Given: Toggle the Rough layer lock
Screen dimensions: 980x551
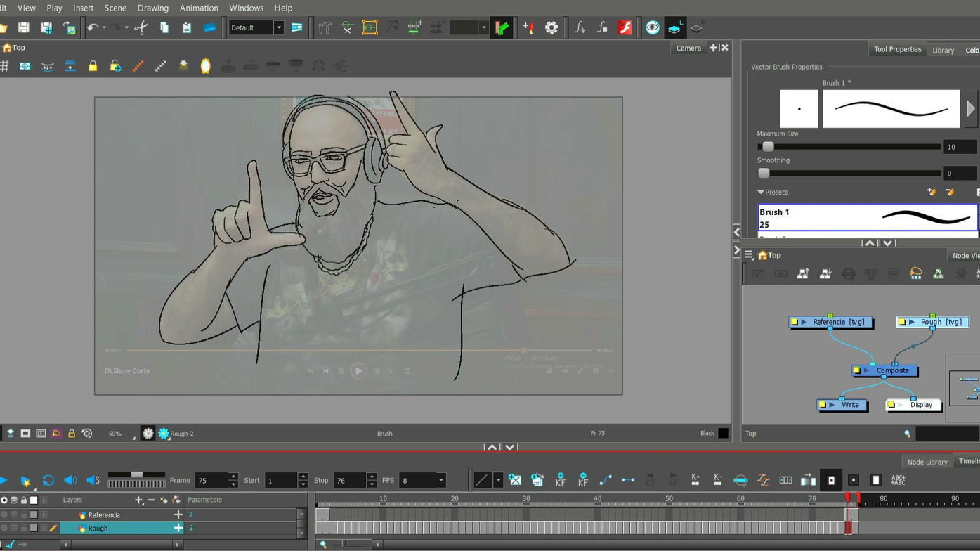Looking at the screenshot, I should (23, 528).
